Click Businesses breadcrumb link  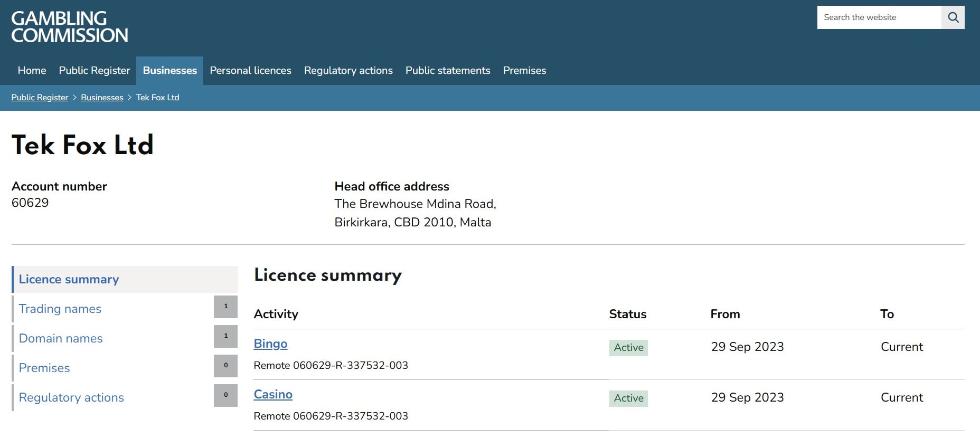[102, 98]
